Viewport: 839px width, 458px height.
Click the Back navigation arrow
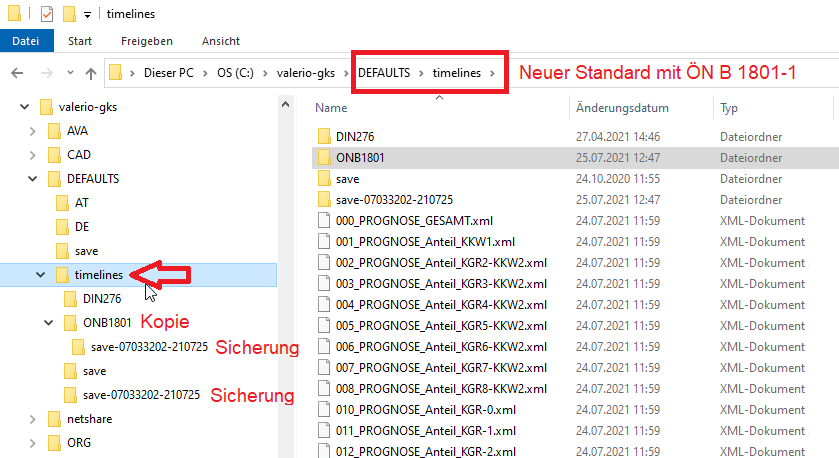(18, 72)
